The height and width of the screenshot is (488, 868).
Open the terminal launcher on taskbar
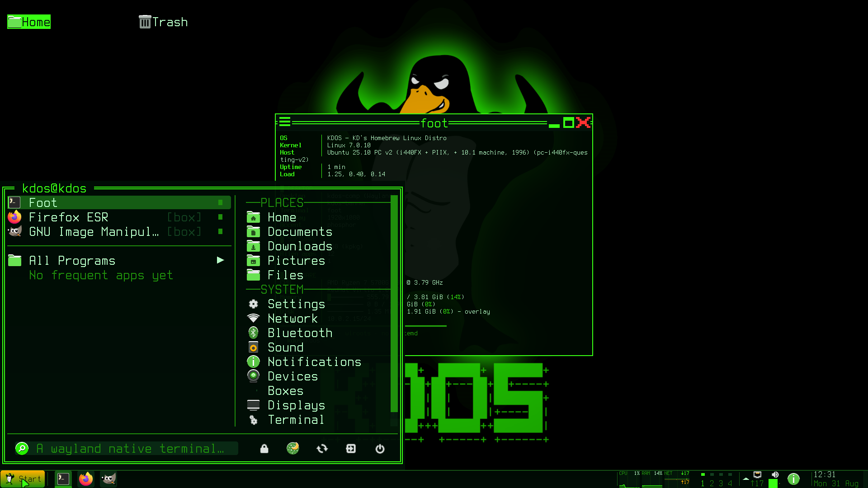[63, 479]
